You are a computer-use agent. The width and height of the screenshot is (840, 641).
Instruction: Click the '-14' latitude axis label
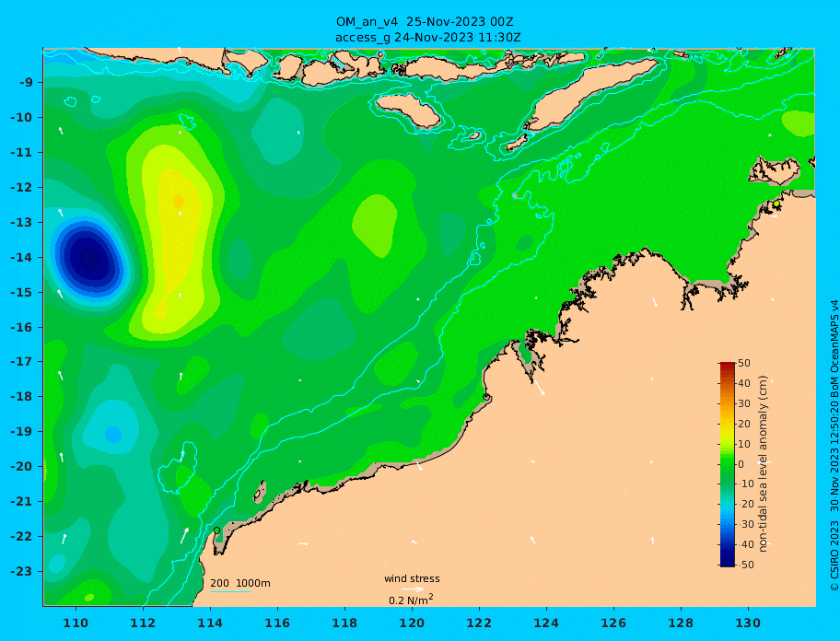point(21,257)
